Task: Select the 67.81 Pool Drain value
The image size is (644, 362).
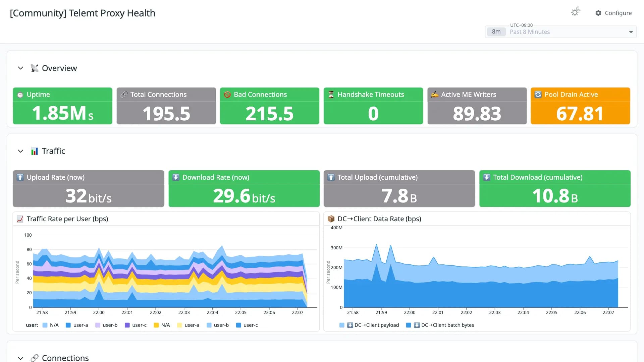Action: [x=580, y=114]
